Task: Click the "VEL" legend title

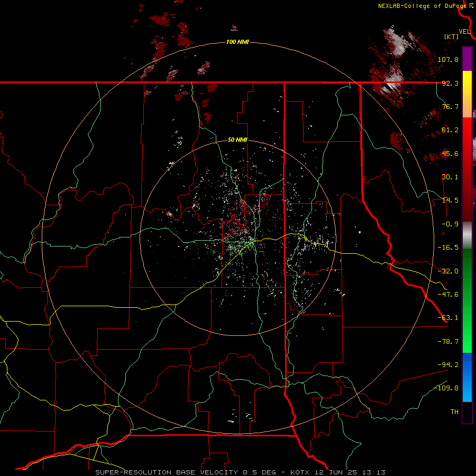Action: pos(464,32)
